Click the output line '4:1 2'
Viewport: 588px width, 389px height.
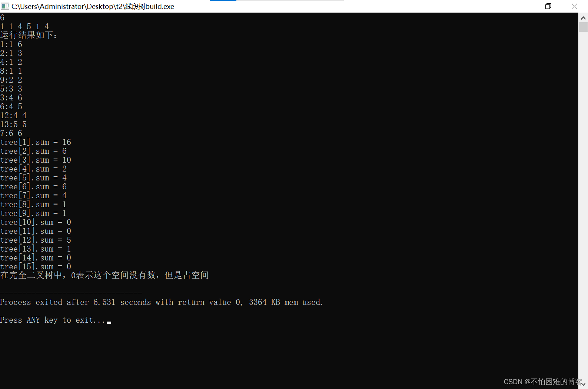pyautogui.click(x=11, y=62)
